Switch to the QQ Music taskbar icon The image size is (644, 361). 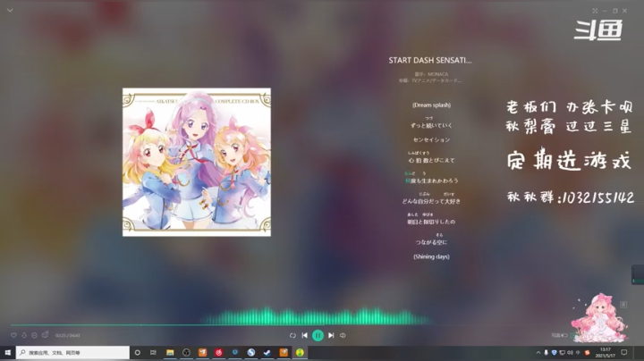pyautogui.click(x=300, y=352)
